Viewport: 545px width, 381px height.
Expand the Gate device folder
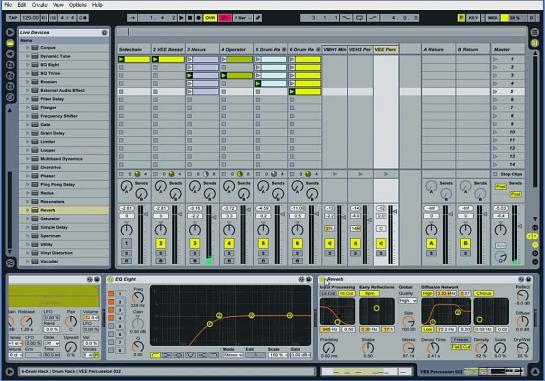coord(27,124)
